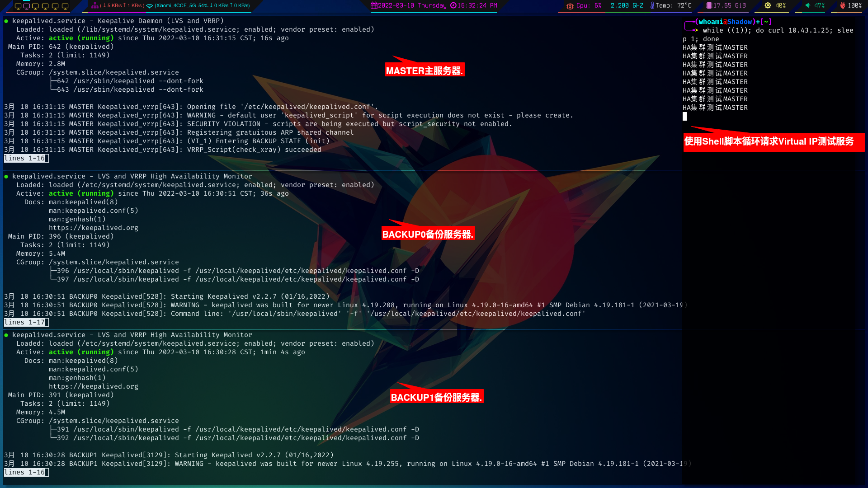Click the Wi-Fi Xiaomi_4CCF_5G indicator icon
Screen dimensions: 868x488
coord(150,6)
